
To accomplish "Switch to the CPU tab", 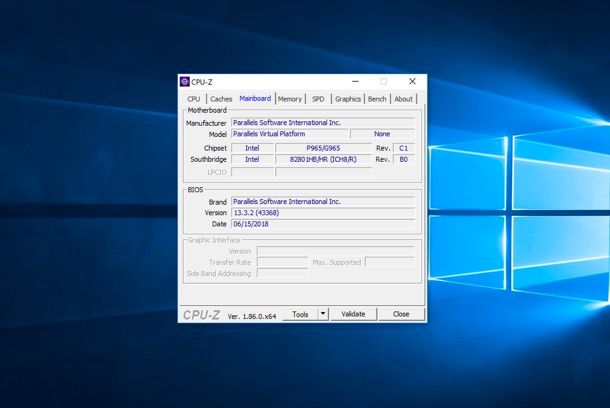I will (193, 99).
